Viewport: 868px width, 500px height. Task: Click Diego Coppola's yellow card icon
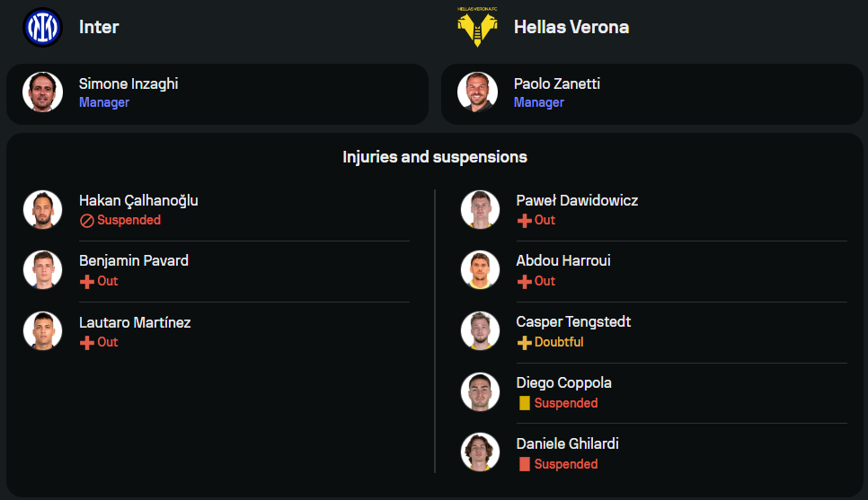point(525,403)
